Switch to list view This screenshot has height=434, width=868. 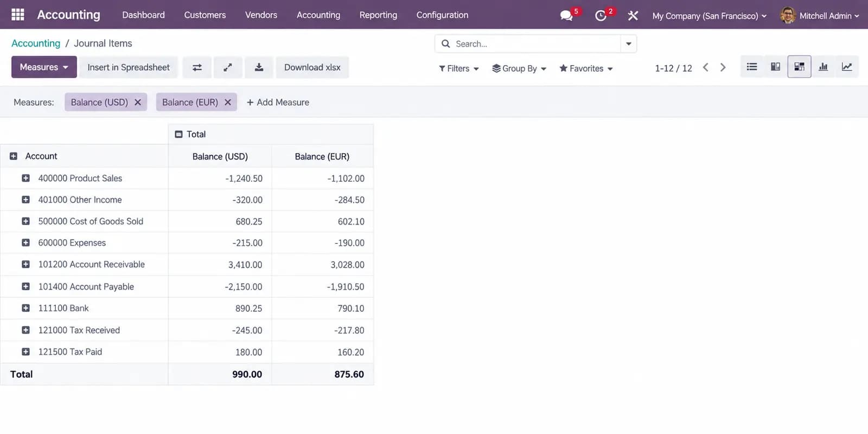point(751,67)
